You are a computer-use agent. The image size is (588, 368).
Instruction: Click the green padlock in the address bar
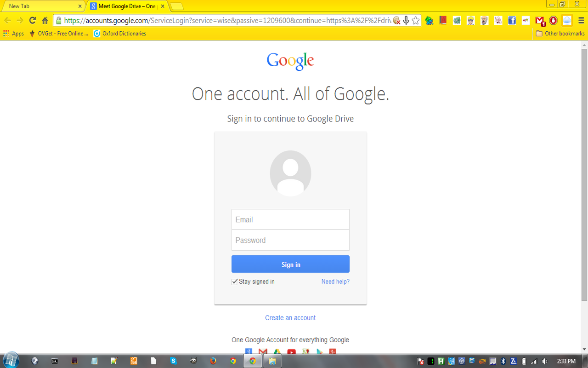click(58, 20)
